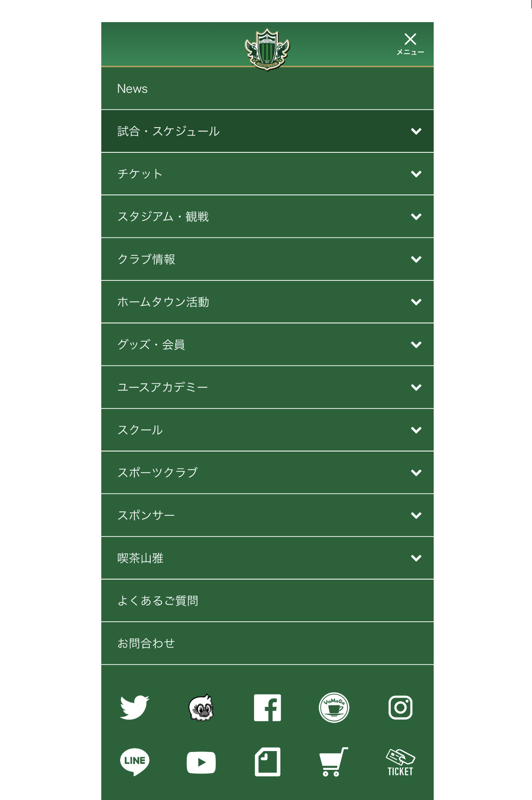The width and height of the screenshot is (532, 800).
Task: Click the LINE chat bubble icon
Action: tap(134, 762)
